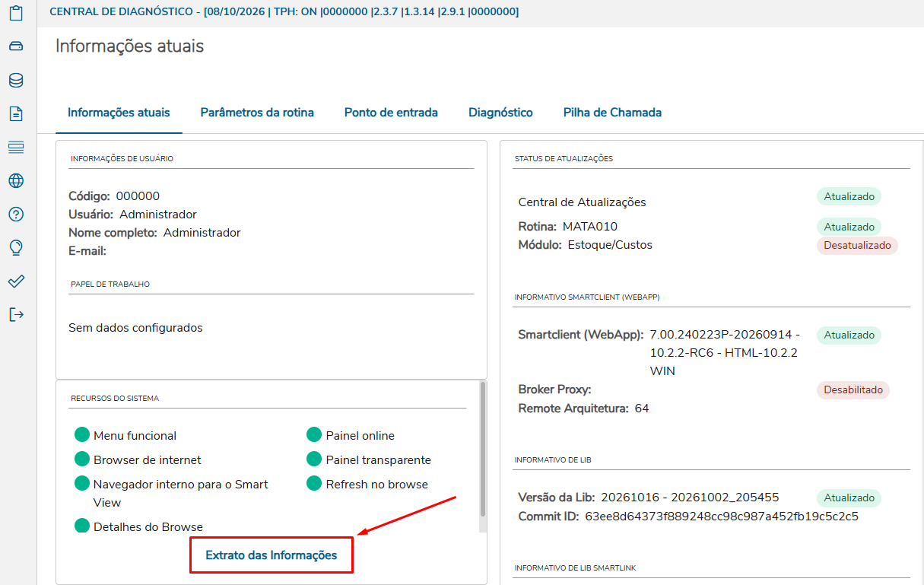Click the clipboard icon in the sidebar

click(x=16, y=13)
